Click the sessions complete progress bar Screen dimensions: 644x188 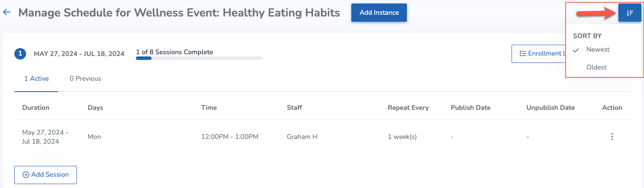pos(199,58)
